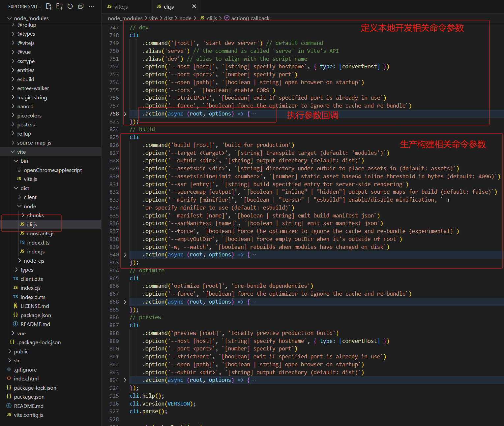Viewport: 504px width, 426px height.
Task: Open index.d.cts file
Action: pos(50,297)
